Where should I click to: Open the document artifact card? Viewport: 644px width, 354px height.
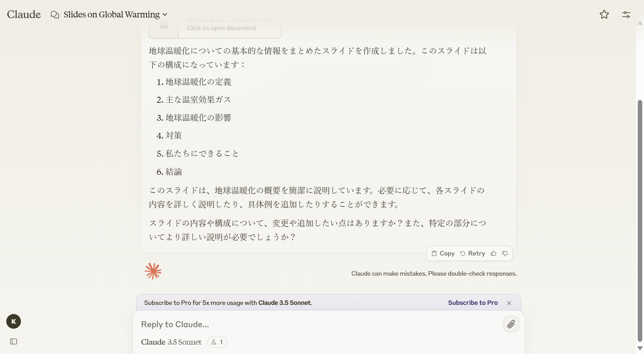(x=215, y=28)
